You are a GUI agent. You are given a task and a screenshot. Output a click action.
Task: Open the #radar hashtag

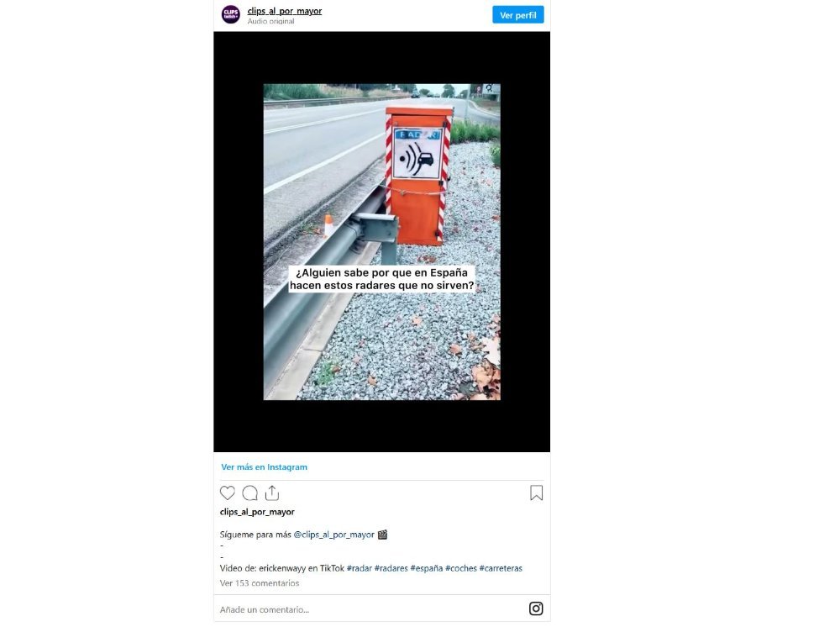click(359, 568)
